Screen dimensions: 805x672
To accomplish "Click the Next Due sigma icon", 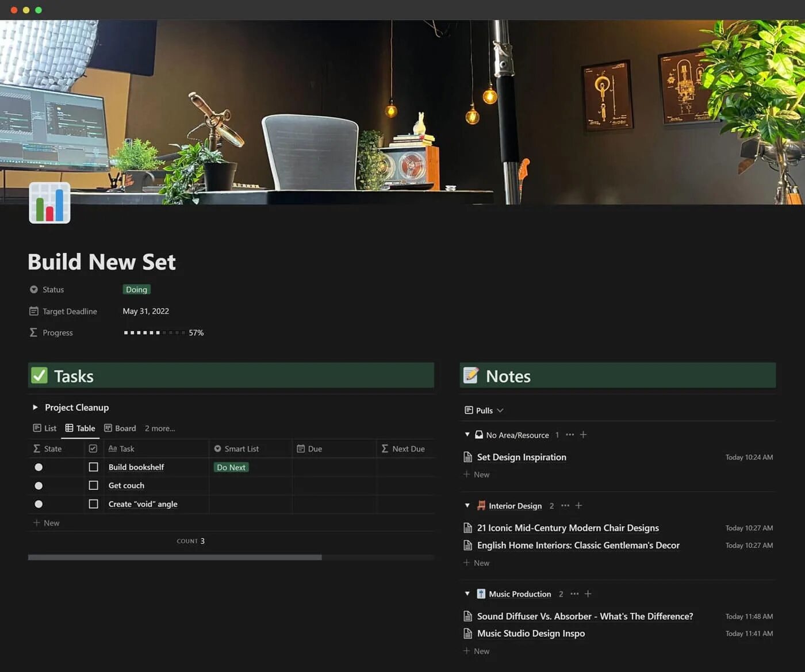I will 385,448.
